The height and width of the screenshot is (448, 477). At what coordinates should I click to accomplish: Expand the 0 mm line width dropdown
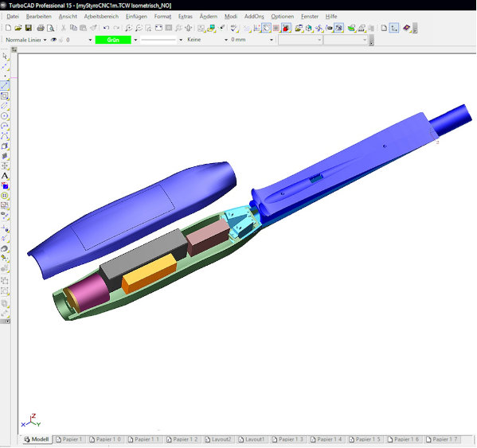(x=272, y=40)
